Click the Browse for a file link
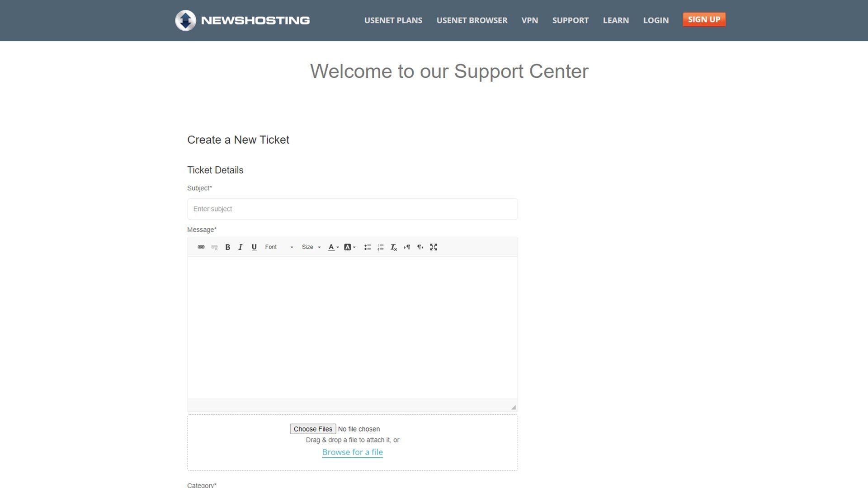Screen dimensions: 868x488 (x=352, y=452)
